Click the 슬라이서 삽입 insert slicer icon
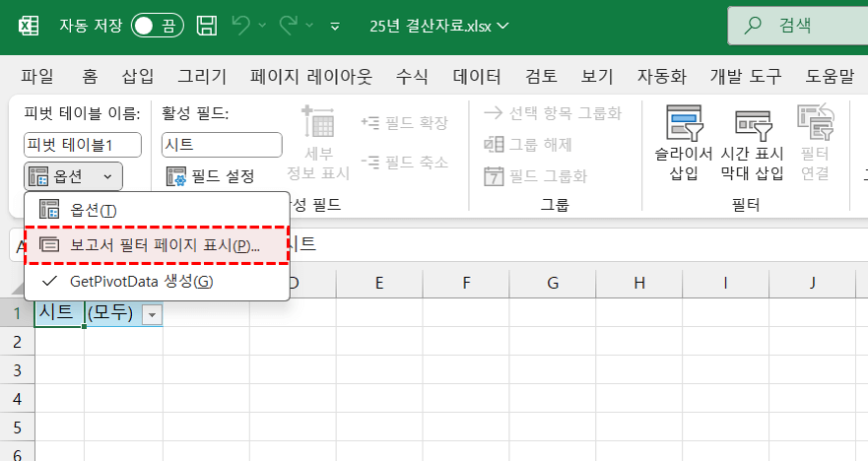Viewport: 868px width, 461px height. click(684, 123)
